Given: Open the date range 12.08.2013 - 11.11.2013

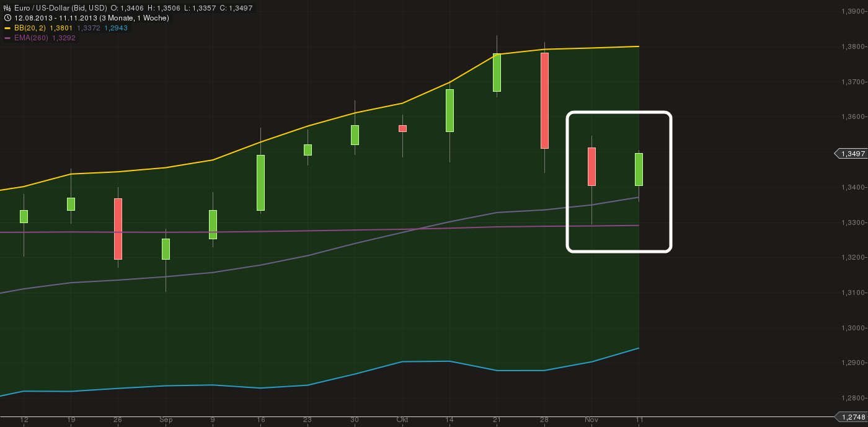Looking at the screenshot, I should click(56, 17).
